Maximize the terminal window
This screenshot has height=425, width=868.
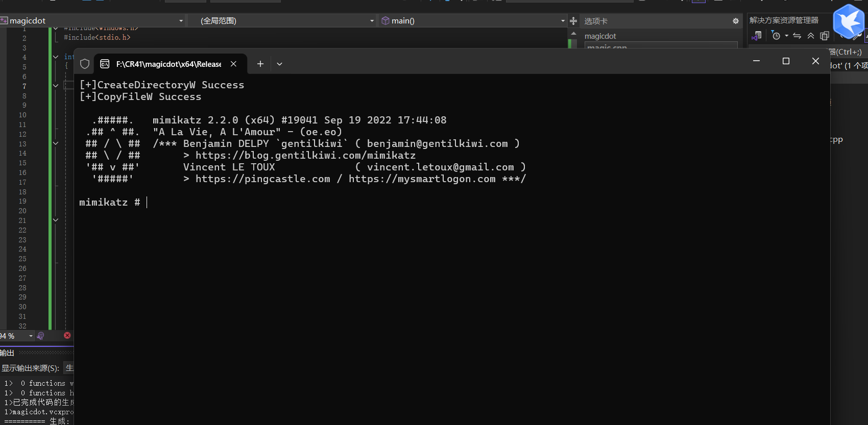786,61
